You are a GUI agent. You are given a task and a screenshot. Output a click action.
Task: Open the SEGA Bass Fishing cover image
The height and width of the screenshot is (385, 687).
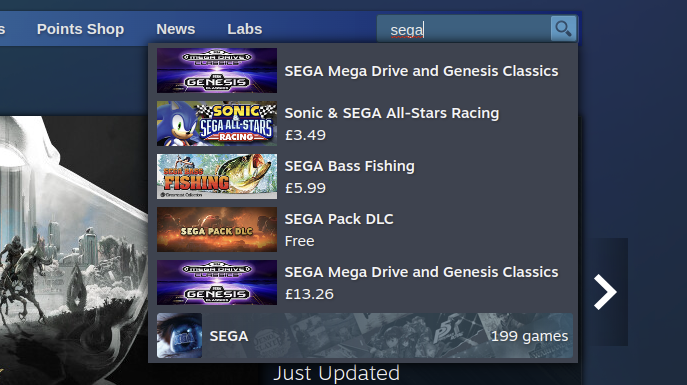217,177
